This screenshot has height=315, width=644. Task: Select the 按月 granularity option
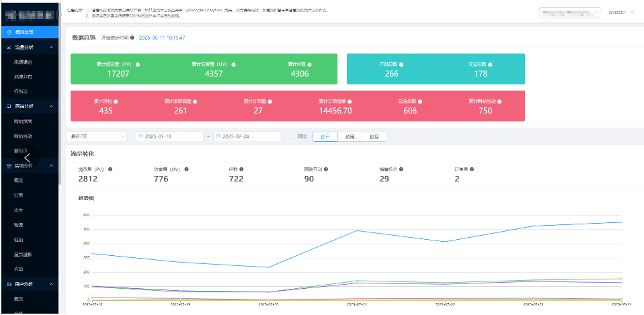pyautogui.click(x=374, y=136)
